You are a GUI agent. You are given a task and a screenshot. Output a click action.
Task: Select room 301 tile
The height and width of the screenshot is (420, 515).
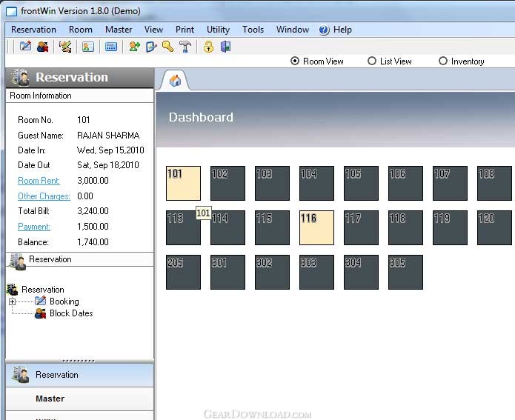click(x=227, y=273)
